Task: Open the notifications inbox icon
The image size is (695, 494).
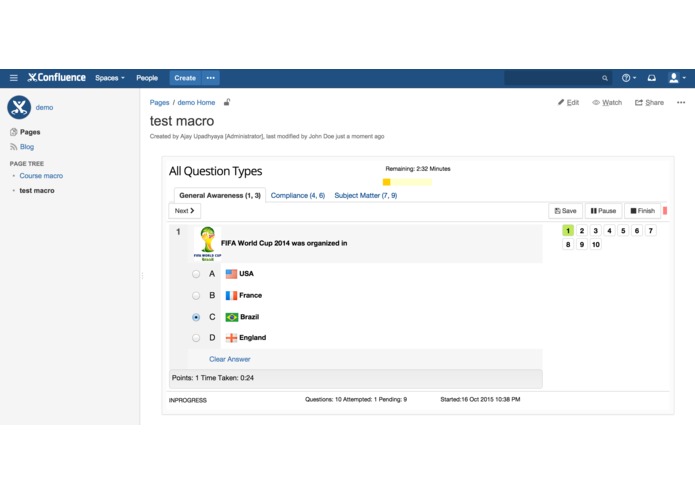Action: pyautogui.click(x=652, y=78)
